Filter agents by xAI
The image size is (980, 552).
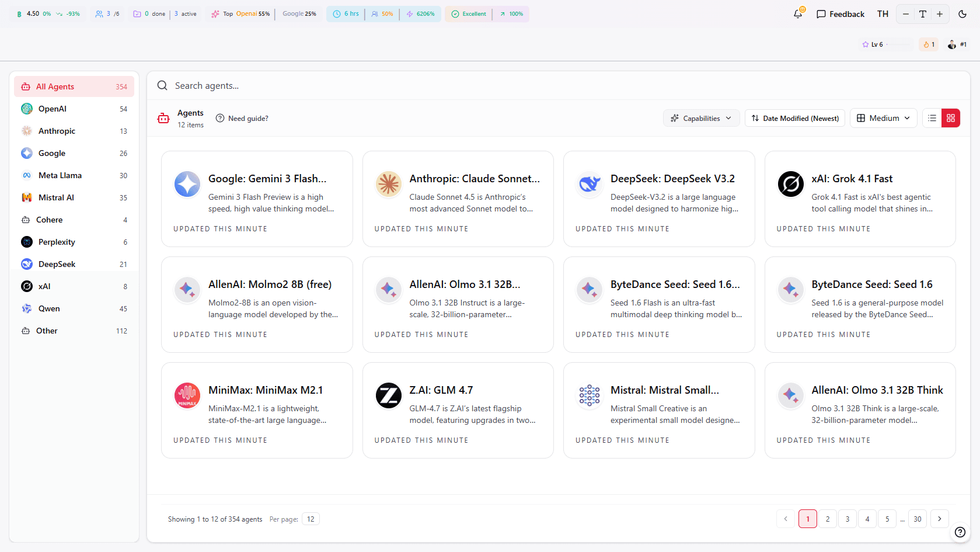74,286
